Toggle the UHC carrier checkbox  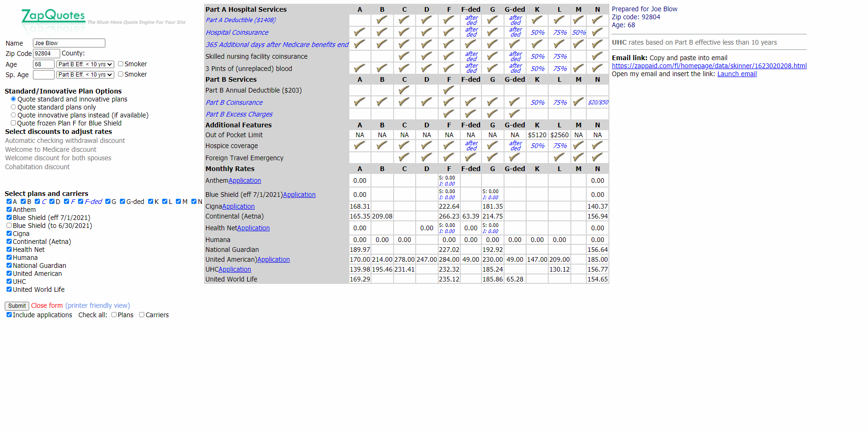click(x=9, y=281)
